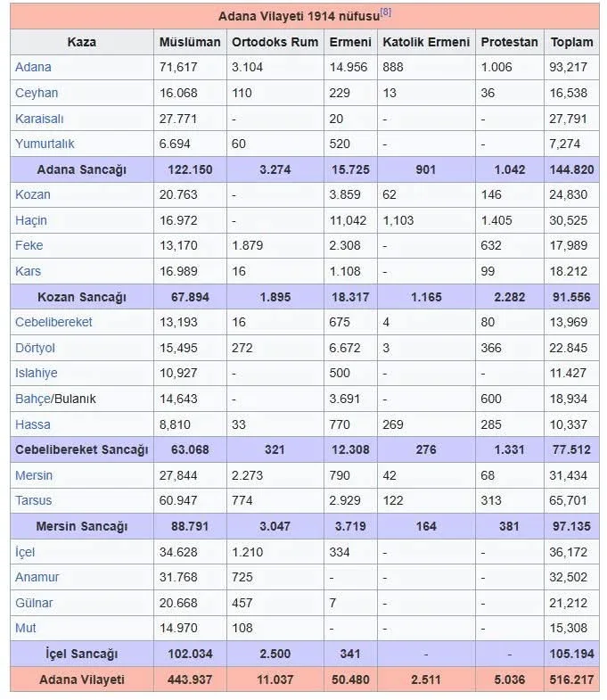Select the Toplam column header
Viewport: 607px width, 700px height.
pyautogui.click(x=571, y=42)
